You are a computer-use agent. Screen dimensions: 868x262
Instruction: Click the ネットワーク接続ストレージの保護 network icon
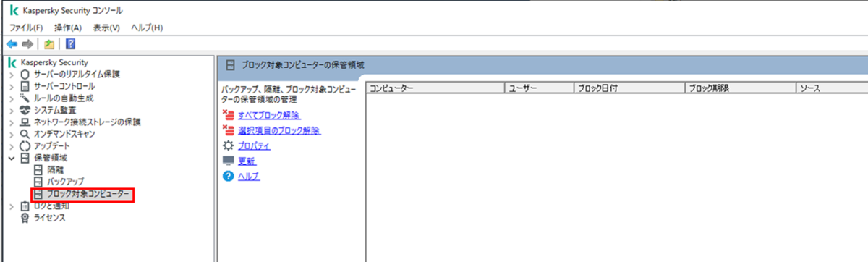pyautogui.click(x=25, y=122)
